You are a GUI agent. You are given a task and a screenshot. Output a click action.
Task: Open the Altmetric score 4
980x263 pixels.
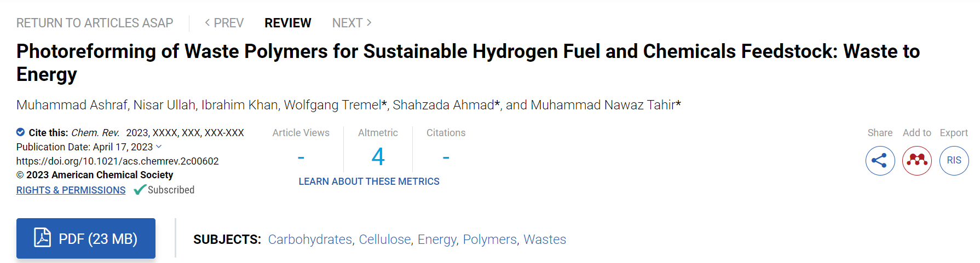pos(378,157)
